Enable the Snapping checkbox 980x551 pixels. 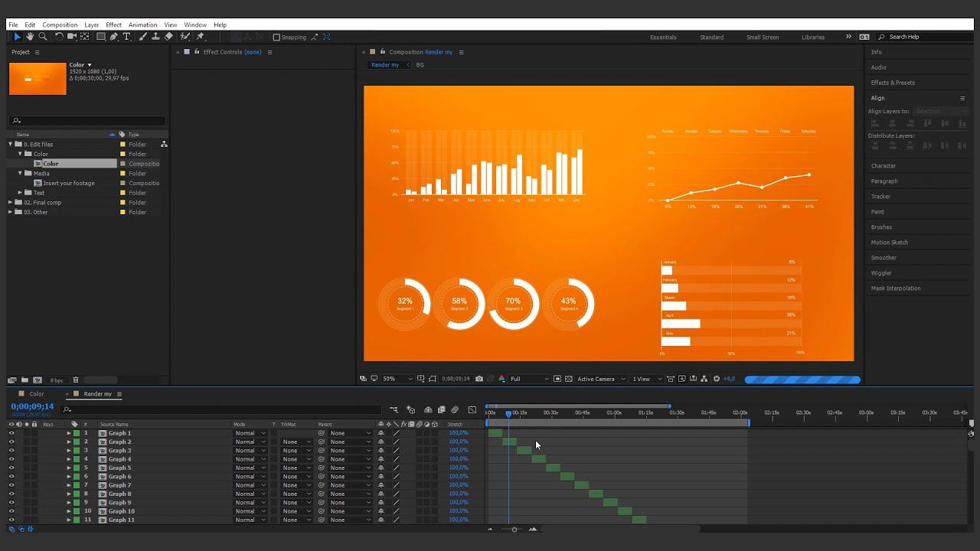pyautogui.click(x=276, y=37)
